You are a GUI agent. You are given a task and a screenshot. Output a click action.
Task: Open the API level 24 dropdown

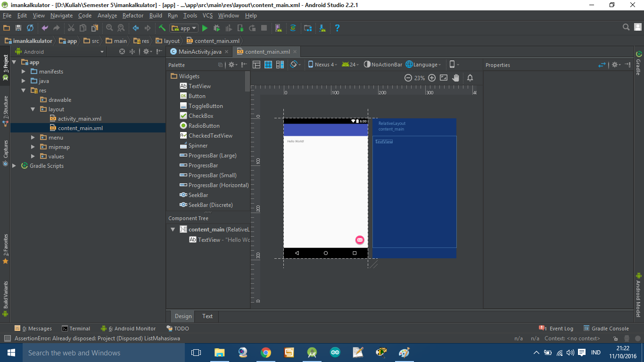click(350, 65)
